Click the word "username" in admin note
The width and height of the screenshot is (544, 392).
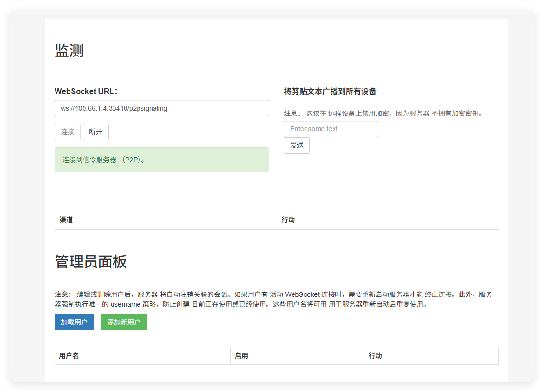(x=126, y=305)
